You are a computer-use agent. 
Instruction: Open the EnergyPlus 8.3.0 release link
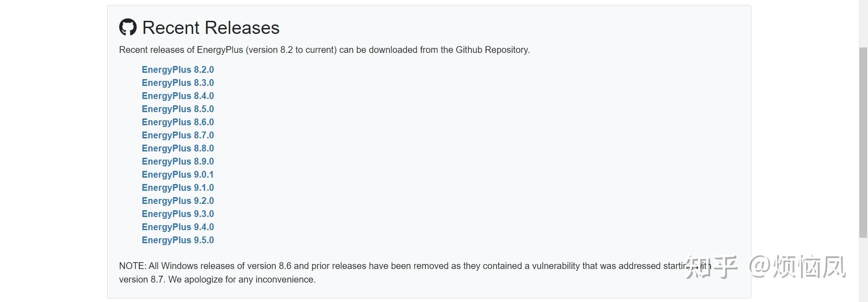tap(178, 83)
